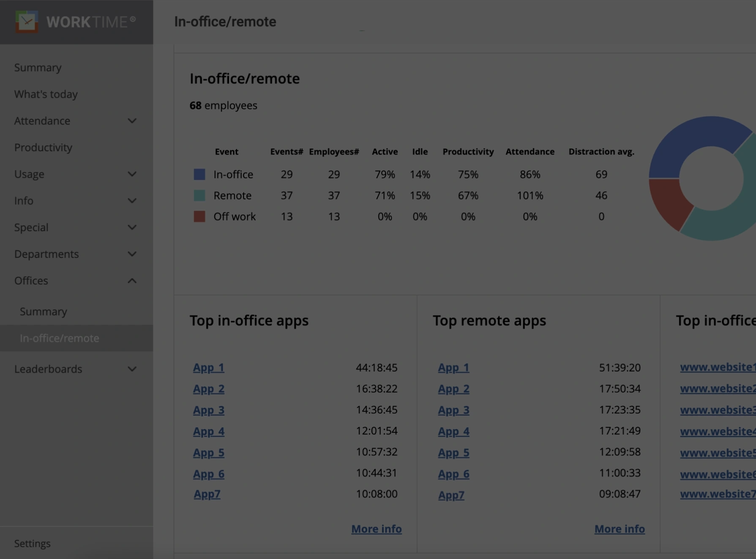The width and height of the screenshot is (756, 559).
Task: Click the Idle column header
Action: coord(420,152)
